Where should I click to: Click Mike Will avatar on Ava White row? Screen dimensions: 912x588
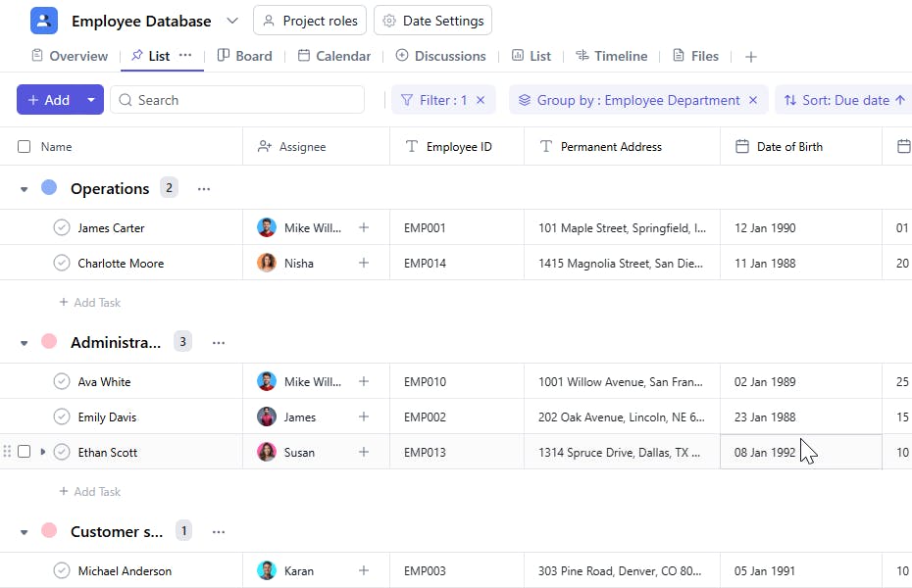(x=267, y=382)
